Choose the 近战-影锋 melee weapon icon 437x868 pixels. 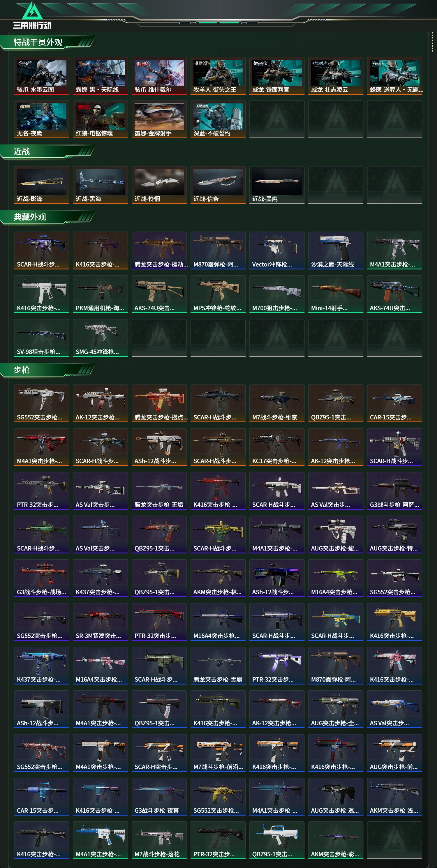(41, 185)
